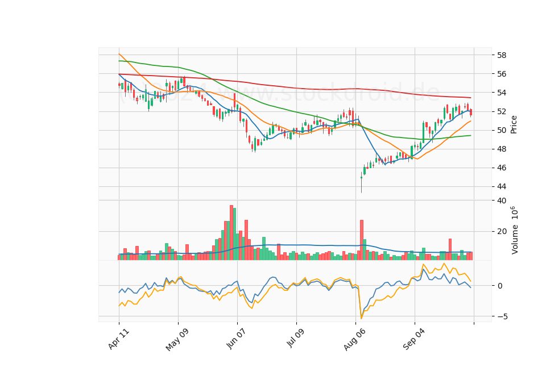Click the price axis value 48
The image size is (546, 392).
(x=502, y=149)
